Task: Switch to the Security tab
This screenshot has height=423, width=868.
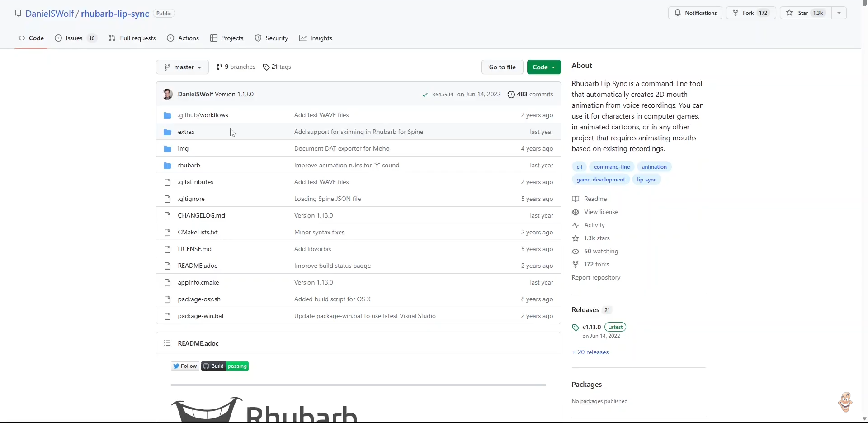Action: (271, 38)
